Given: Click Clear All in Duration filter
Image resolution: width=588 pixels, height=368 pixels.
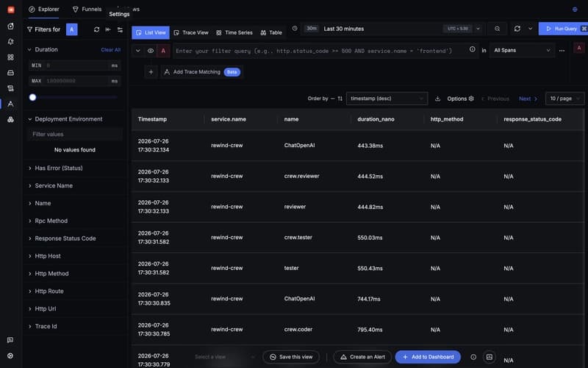Looking at the screenshot, I should coord(111,49).
